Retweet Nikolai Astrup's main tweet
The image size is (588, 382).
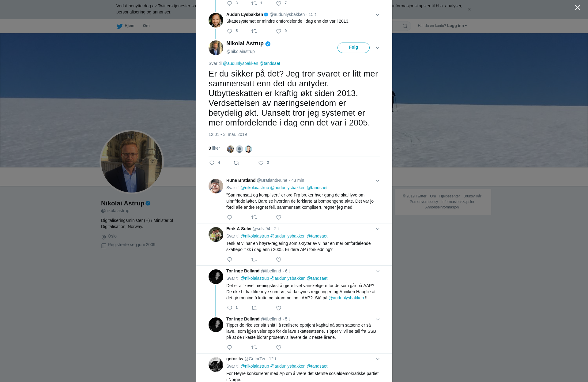click(236, 163)
